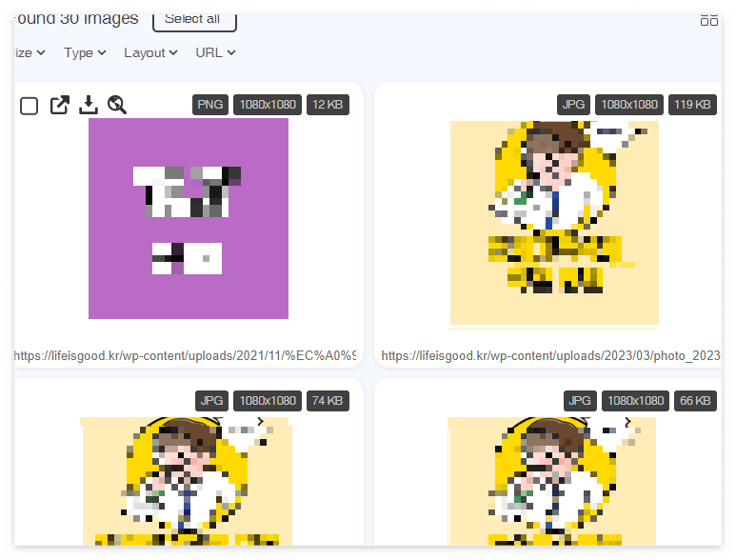
Task: Search the purple PNG image by magnifier icon
Action: click(x=117, y=105)
